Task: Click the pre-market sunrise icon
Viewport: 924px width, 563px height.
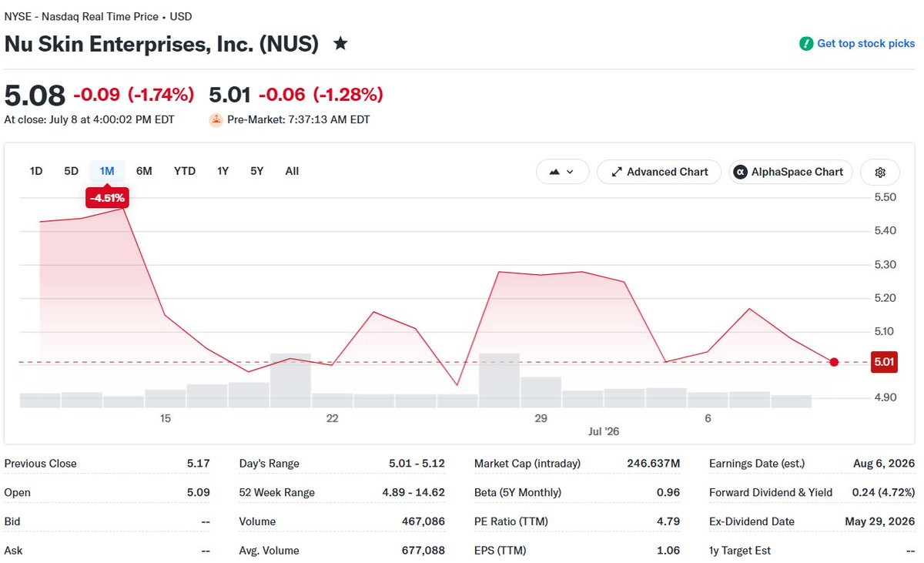Action: click(x=216, y=120)
